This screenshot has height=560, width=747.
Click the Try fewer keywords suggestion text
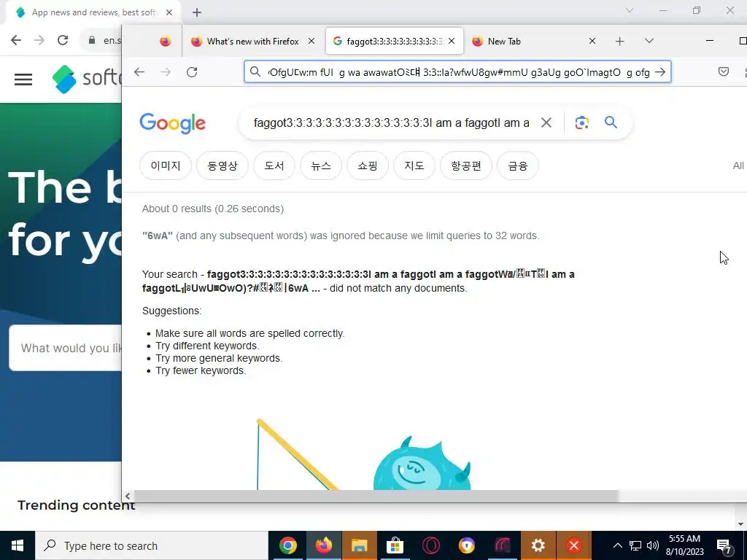pyautogui.click(x=201, y=370)
